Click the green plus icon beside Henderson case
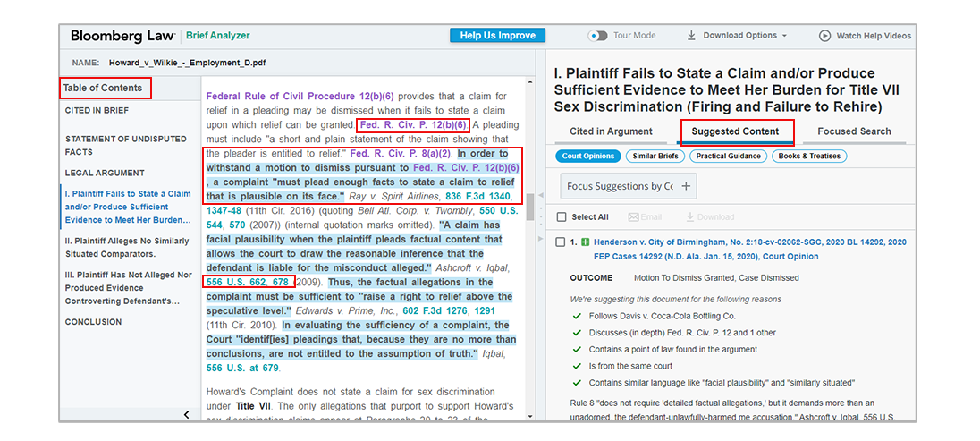This screenshot has width=980, height=441. [x=585, y=242]
